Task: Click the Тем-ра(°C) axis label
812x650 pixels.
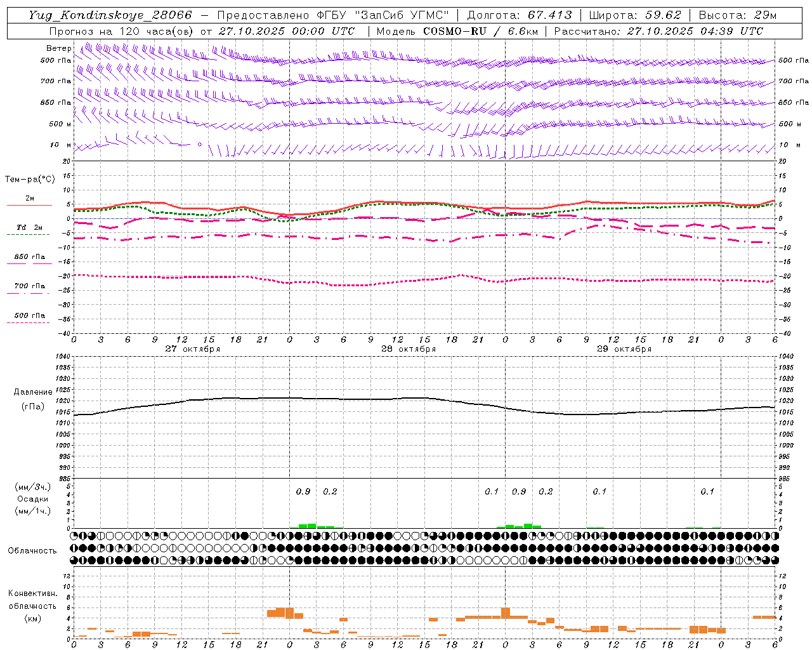Action: tap(30, 180)
